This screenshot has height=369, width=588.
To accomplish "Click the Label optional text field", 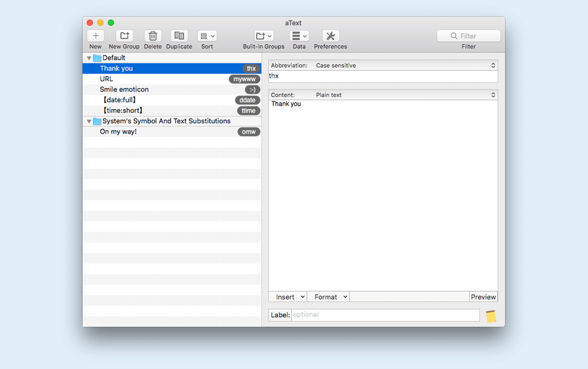I will tap(385, 315).
